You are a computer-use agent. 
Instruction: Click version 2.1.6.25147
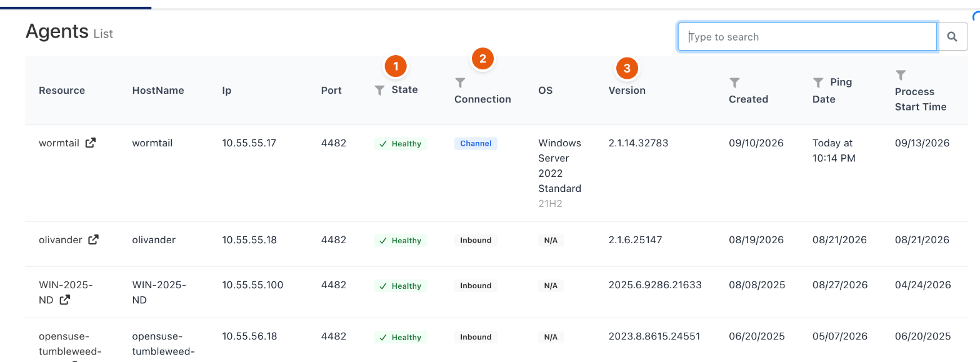(635, 239)
